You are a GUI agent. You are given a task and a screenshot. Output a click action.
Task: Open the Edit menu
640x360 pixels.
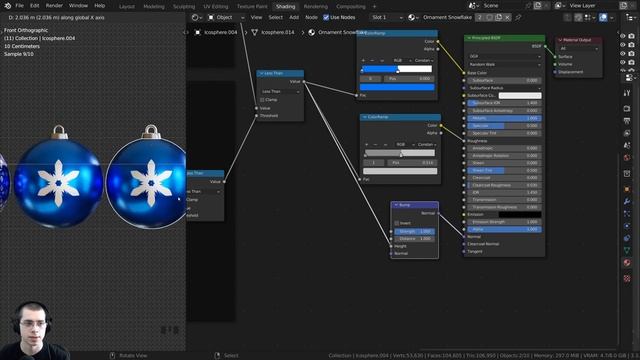(35, 6)
